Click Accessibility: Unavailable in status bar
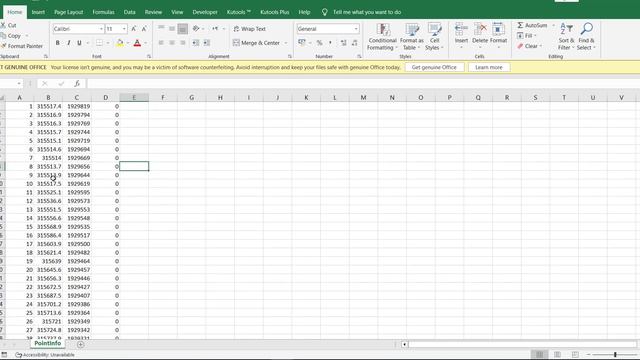 45,355
